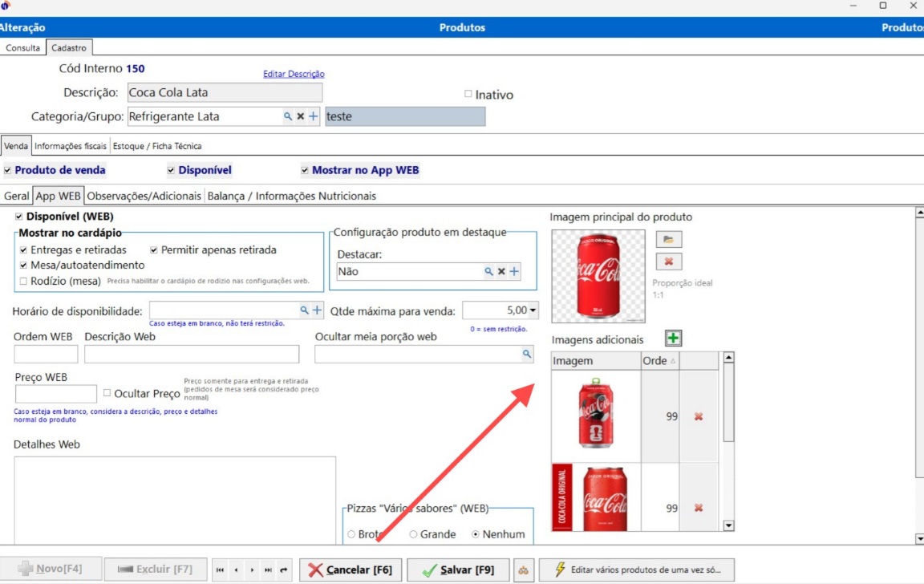Open the Qtde máxima para venda dropdown
The width and height of the screenshot is (924, 584).
tap(533, 310)
